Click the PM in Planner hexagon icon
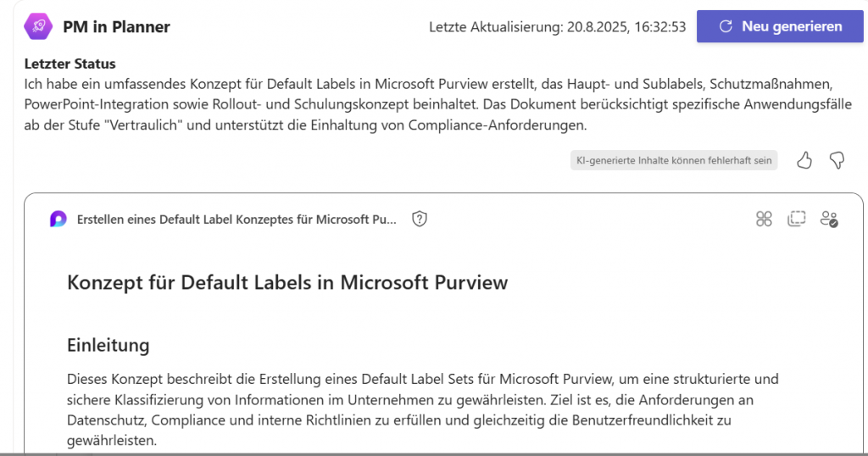This screenshot has width=868, height=456. pyautogui.click(x=39, y=26)
